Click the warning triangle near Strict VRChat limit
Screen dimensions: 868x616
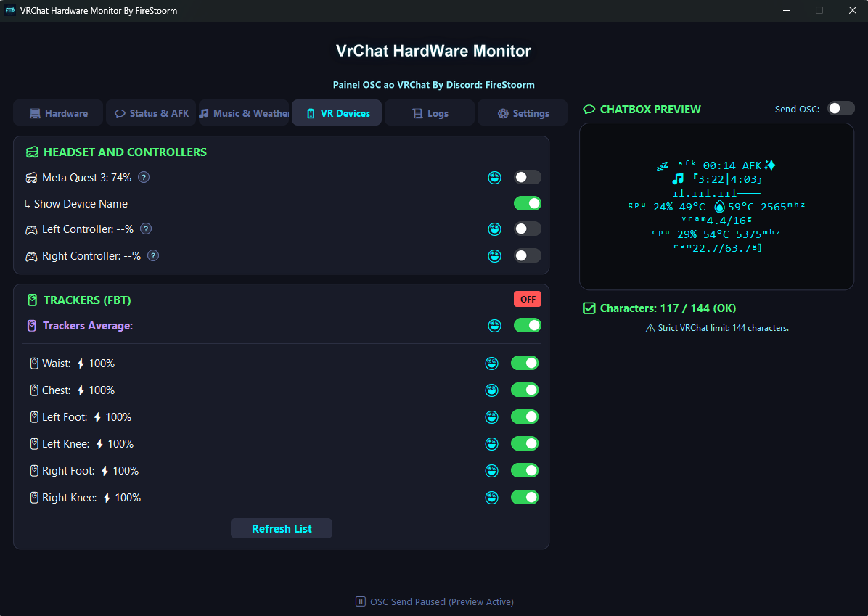pos(650,328)
